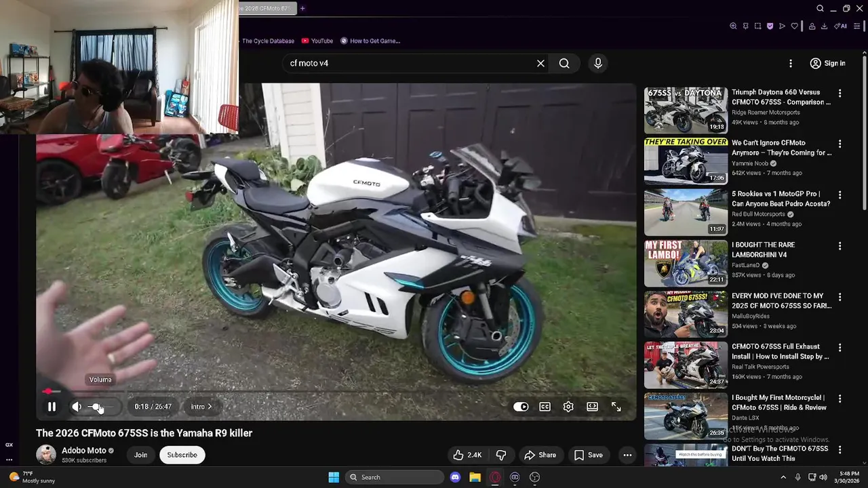868x488 pixels.
Task: Save video to playlist
Action: coord(589,455)
